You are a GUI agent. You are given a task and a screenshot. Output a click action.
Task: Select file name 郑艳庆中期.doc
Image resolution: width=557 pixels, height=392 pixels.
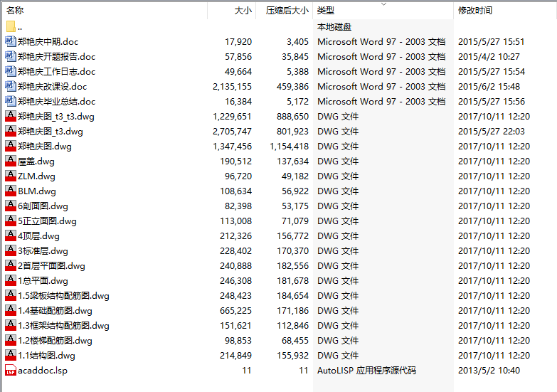click(x=48, y=42)
